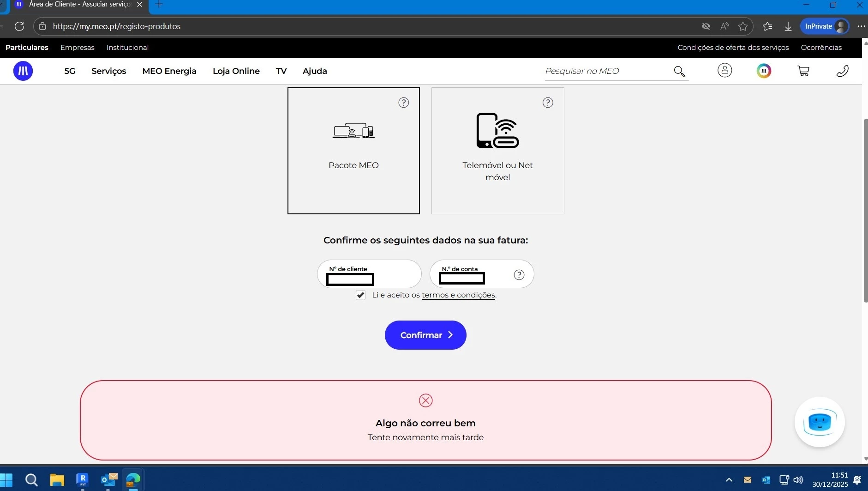Open the chatbot assistant bubble
This screenshot has height=491, width=868.
820,422
